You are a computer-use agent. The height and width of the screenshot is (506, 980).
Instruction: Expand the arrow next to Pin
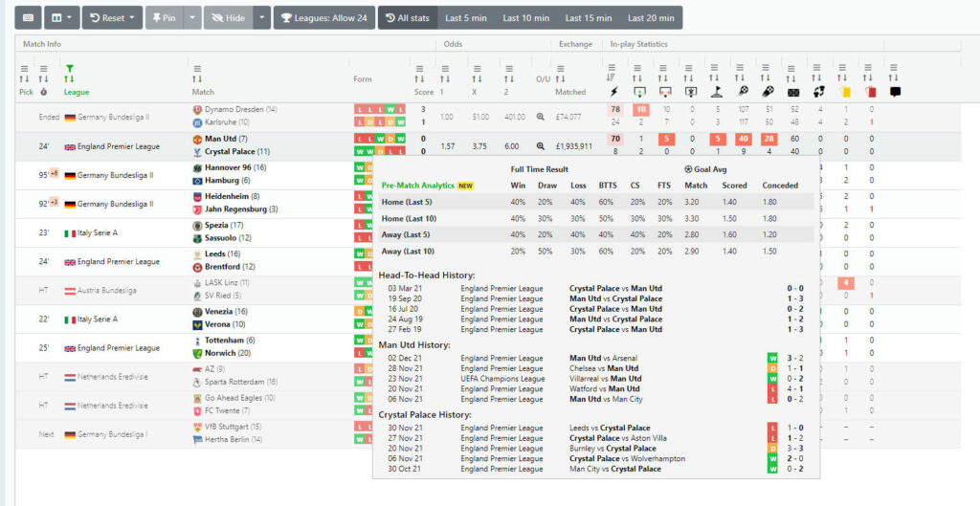coord(193,18)
